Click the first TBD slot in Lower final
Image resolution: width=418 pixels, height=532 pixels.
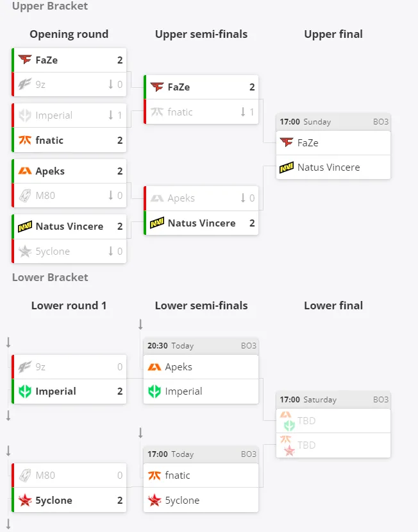(333, 421)
